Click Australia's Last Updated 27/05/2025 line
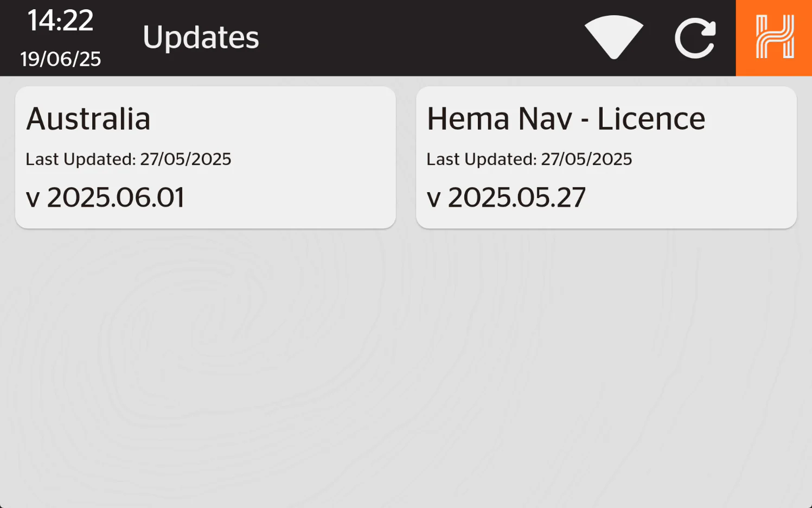 point(129,159)
